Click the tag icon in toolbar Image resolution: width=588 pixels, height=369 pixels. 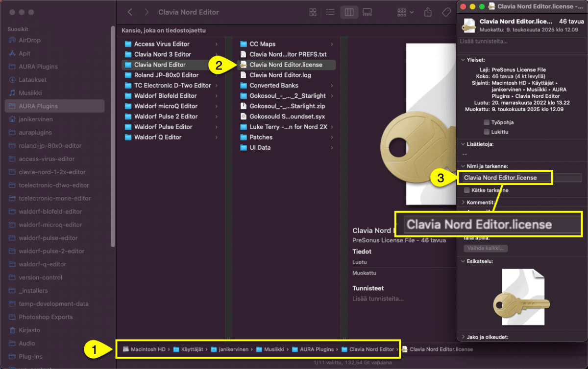pos(446,12)
